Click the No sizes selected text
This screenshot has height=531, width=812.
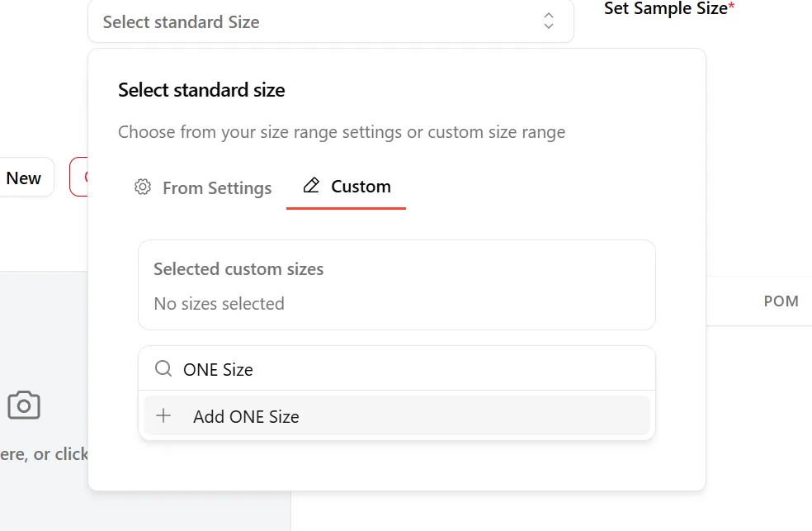pyautogui.click(x=219, y=304)
